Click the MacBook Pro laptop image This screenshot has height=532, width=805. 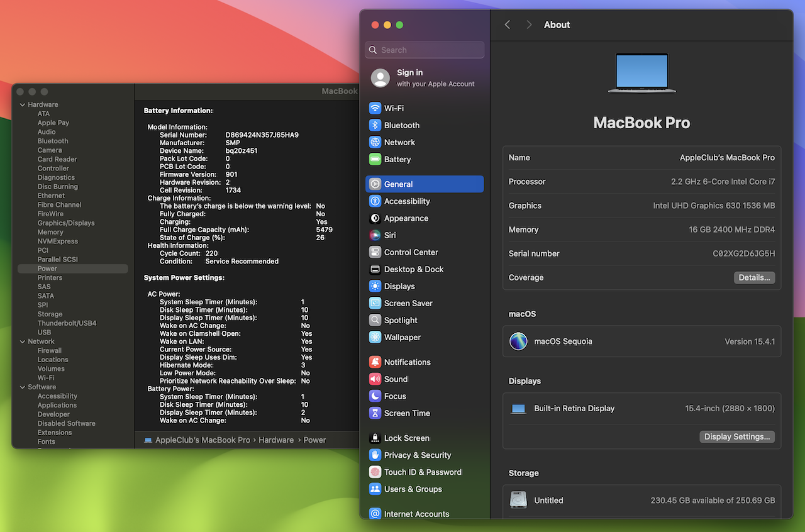641,73
